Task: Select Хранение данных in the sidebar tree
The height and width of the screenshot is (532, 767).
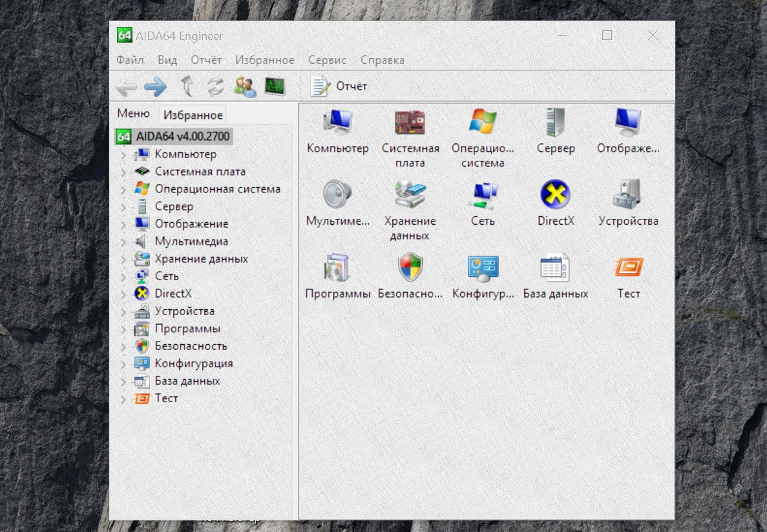Action: 202,259
